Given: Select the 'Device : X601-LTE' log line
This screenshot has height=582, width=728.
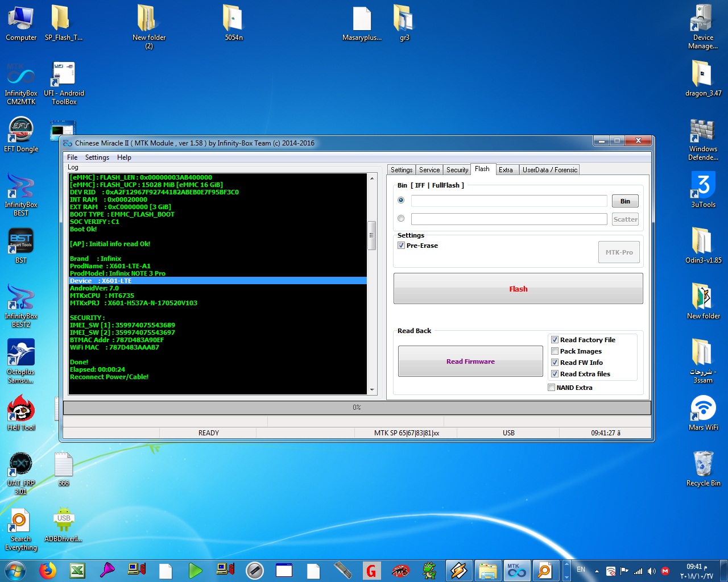Looking at the screenshot, I should coord(218,281).
